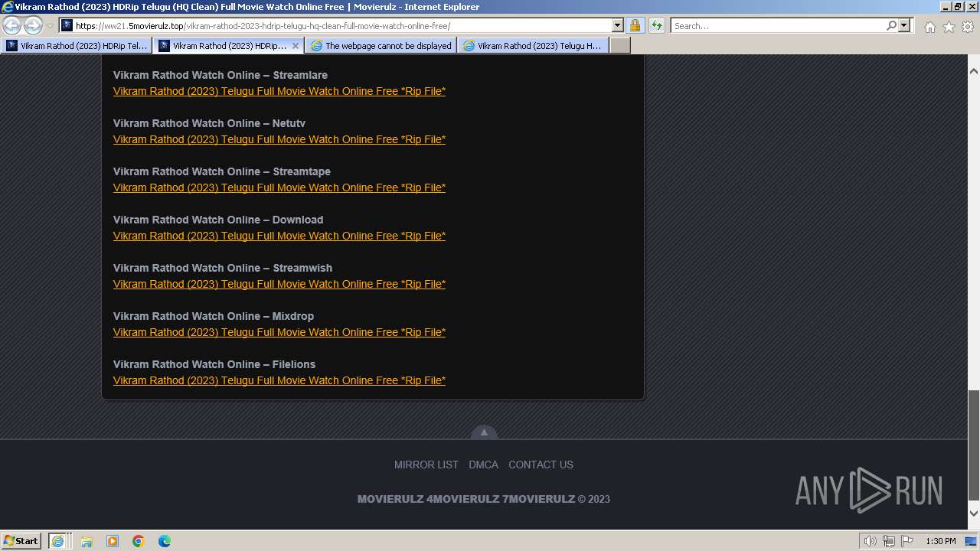Open the Windows Start button

[x=21, y=540]
